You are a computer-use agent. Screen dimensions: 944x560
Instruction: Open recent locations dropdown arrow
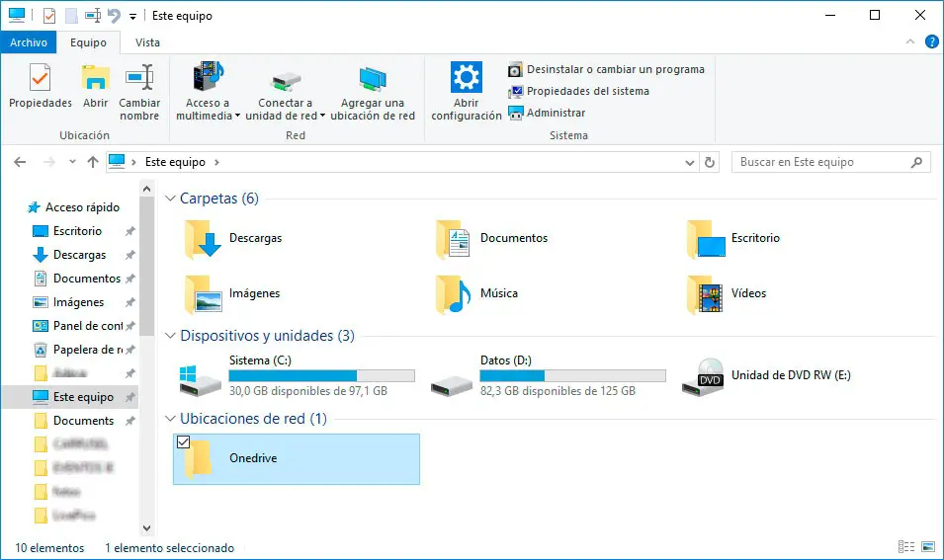click(x=72, y=161)
